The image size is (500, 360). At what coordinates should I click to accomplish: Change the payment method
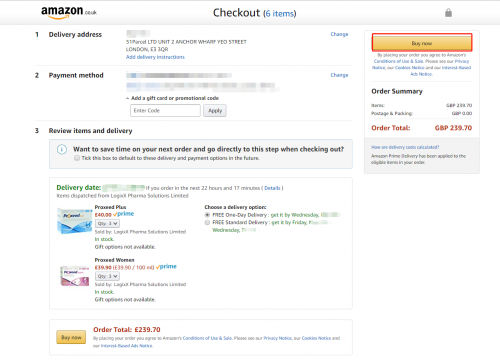(339, 75)
